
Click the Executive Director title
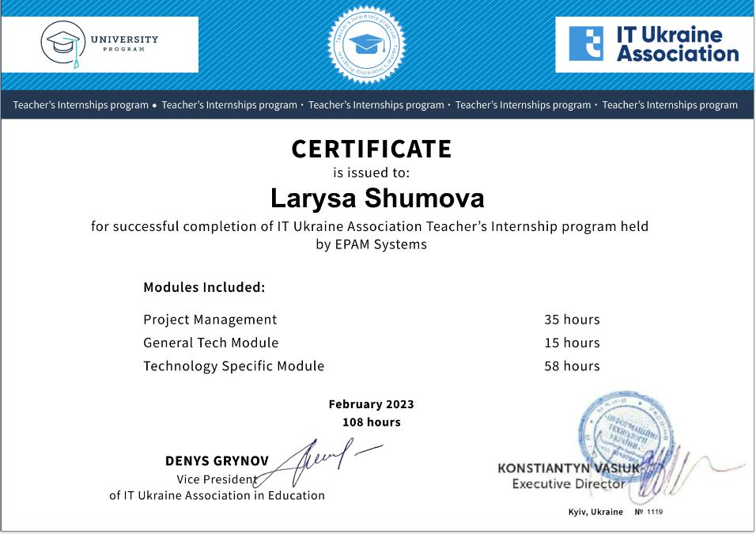click(x=569, y=484)
